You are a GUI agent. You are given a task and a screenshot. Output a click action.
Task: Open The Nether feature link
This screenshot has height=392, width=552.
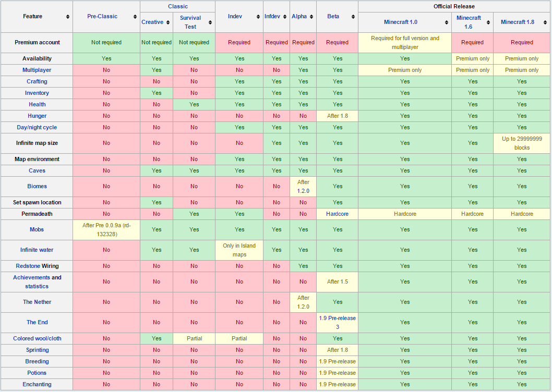(x=37, y=302)
